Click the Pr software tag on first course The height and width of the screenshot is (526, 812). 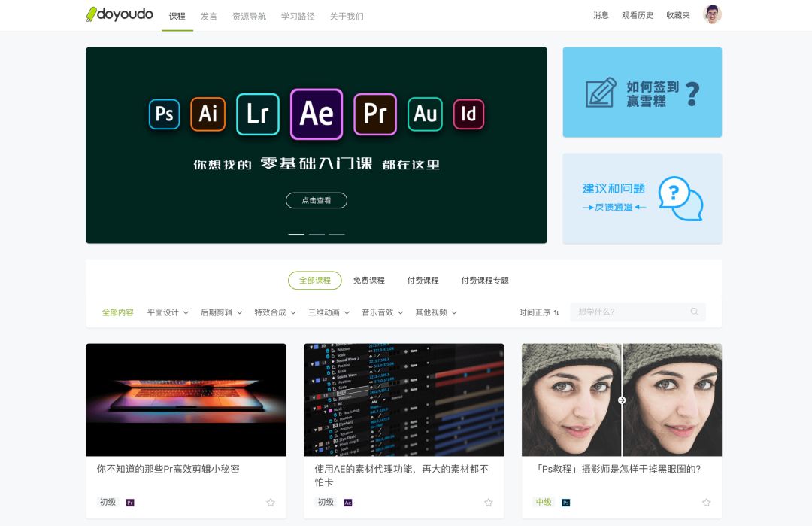130,503
